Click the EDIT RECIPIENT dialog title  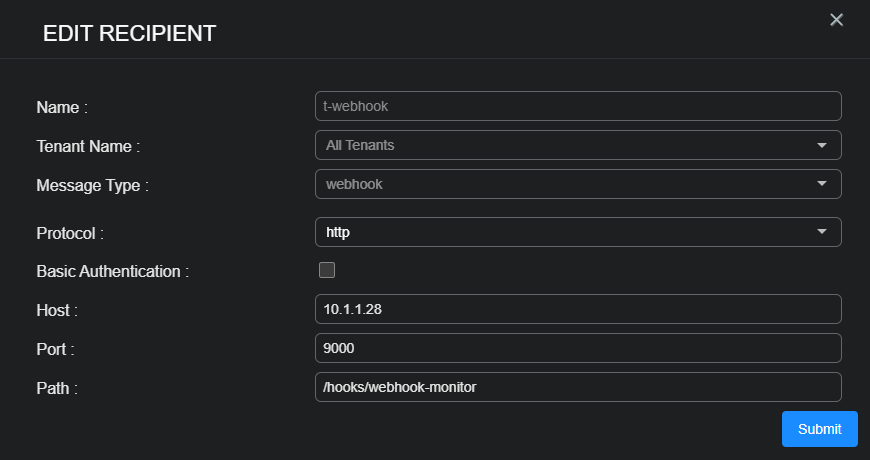click(129, 33)
